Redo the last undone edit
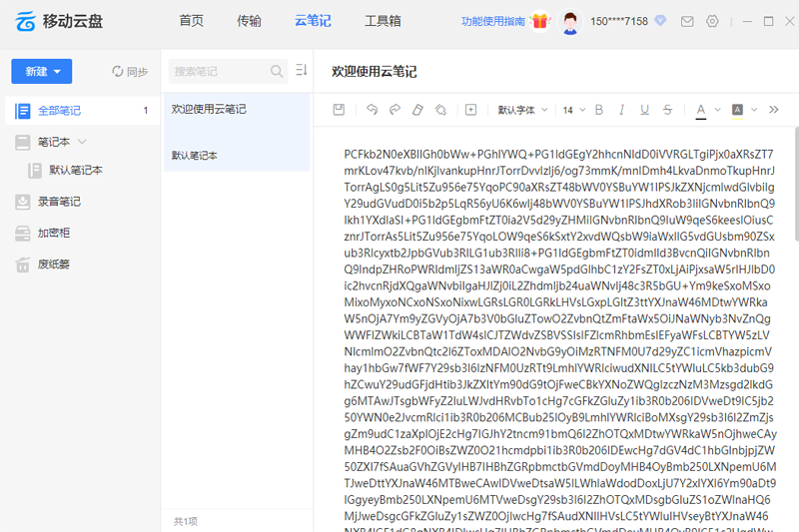The width and height of the screenshot is (799, 532). pos(395,110)
